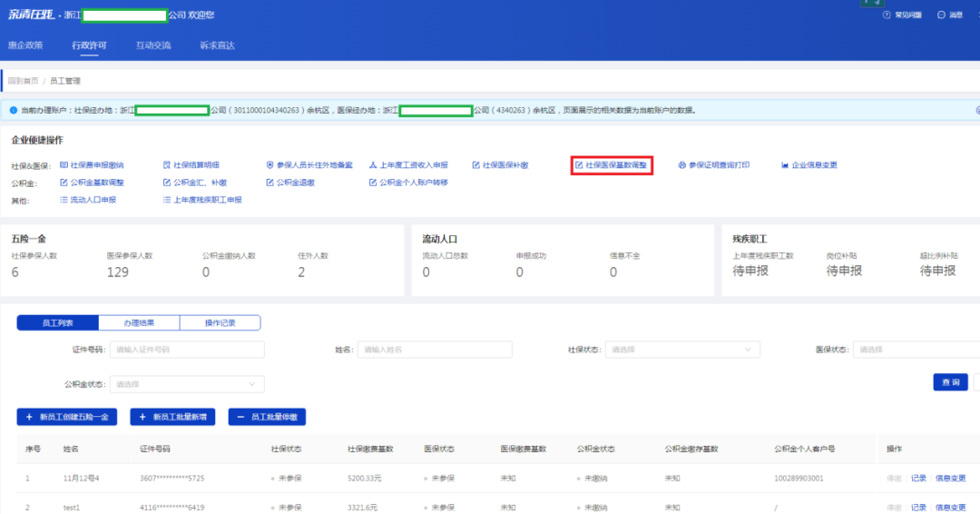The height and width of the screenshot is (514, 980).
Task: Focus the 证件号码 input field
Action: [x=187, y=350]
